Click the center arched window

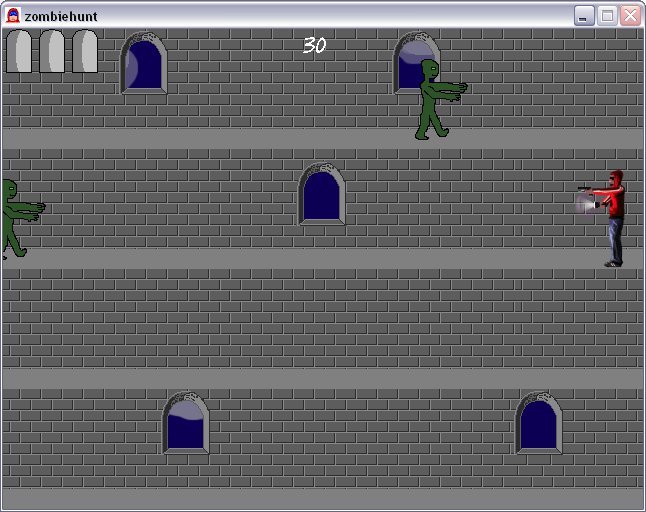pos(321,194)
